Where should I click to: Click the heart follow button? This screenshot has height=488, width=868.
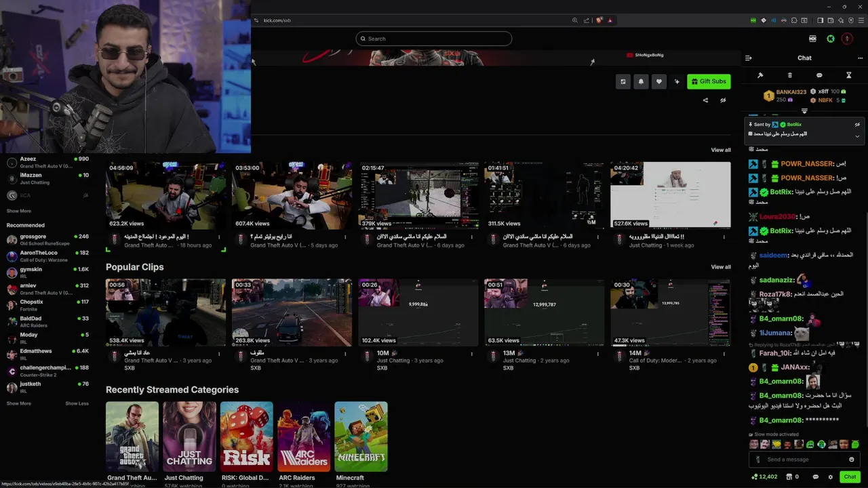pyautogui.click(x=658, y=81)
